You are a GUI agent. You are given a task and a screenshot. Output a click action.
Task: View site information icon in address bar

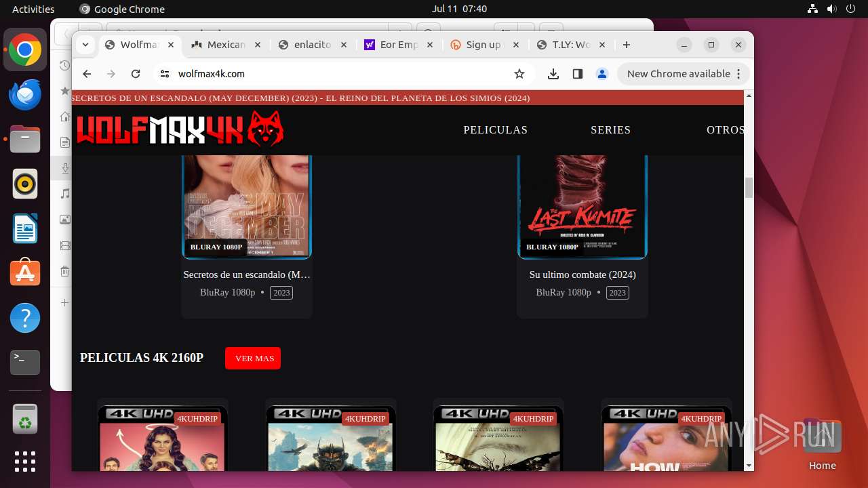(x=164, y=74)
